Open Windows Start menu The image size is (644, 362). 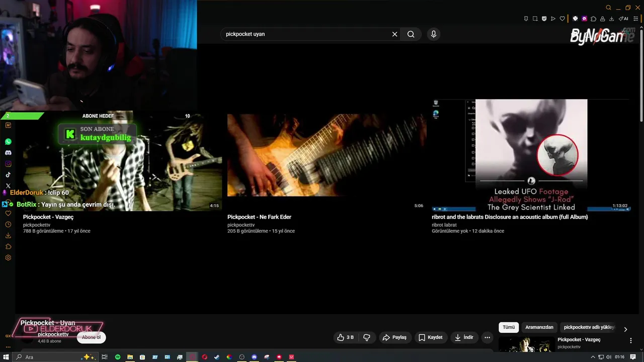coord(6,357)
